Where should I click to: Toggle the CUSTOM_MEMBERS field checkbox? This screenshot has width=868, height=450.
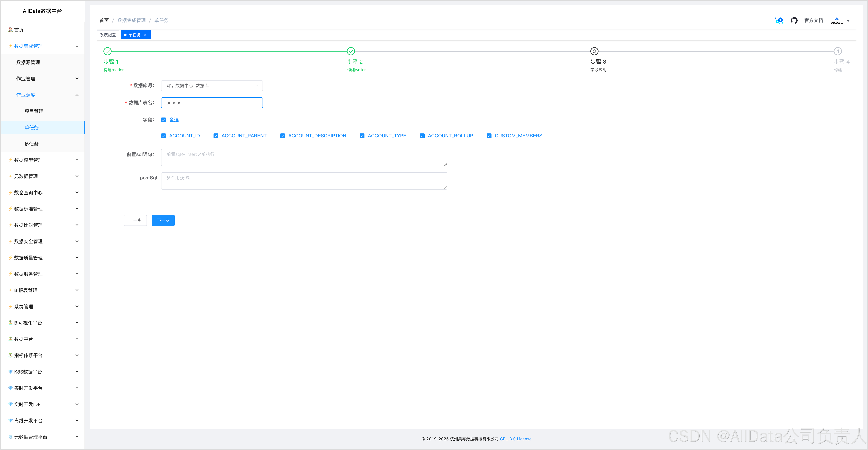pos(489,136)
